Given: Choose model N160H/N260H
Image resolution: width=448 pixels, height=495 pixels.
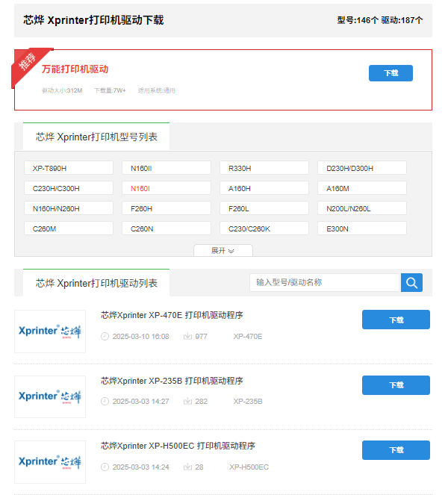Looking at the screenshot, I should pyautogui.click(x=69, y=208).
